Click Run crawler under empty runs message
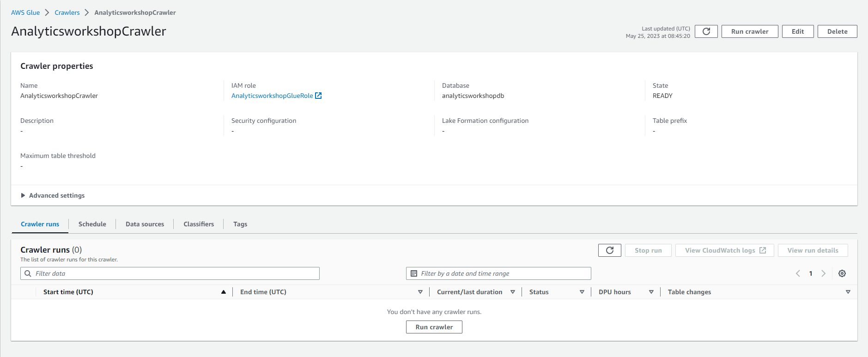 click(434, 327)
